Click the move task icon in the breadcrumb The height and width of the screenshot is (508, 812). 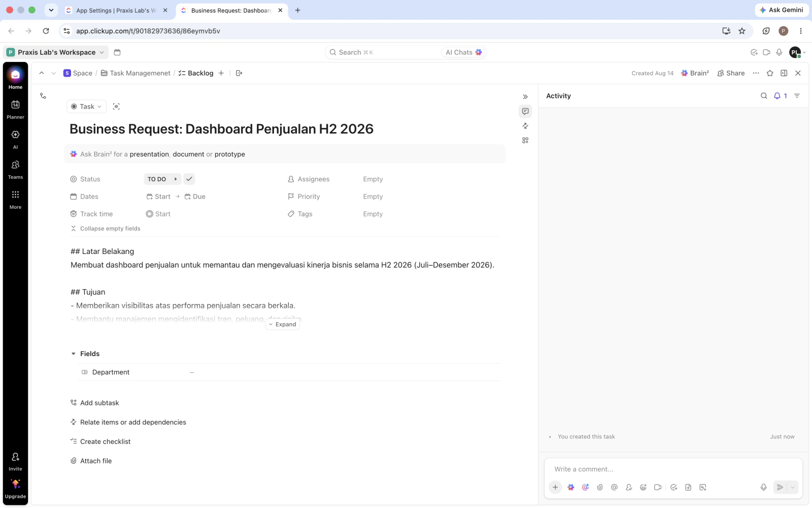pyautogui.click(x=239, y=73)
